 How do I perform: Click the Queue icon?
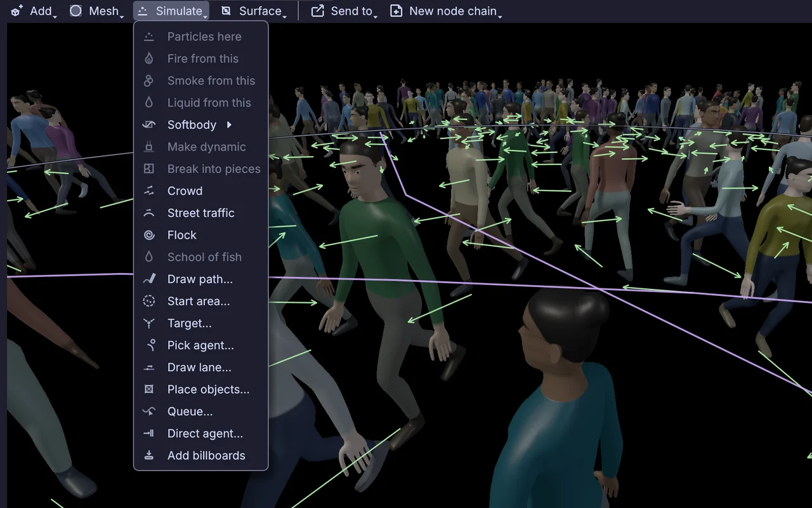pos(149,411)
